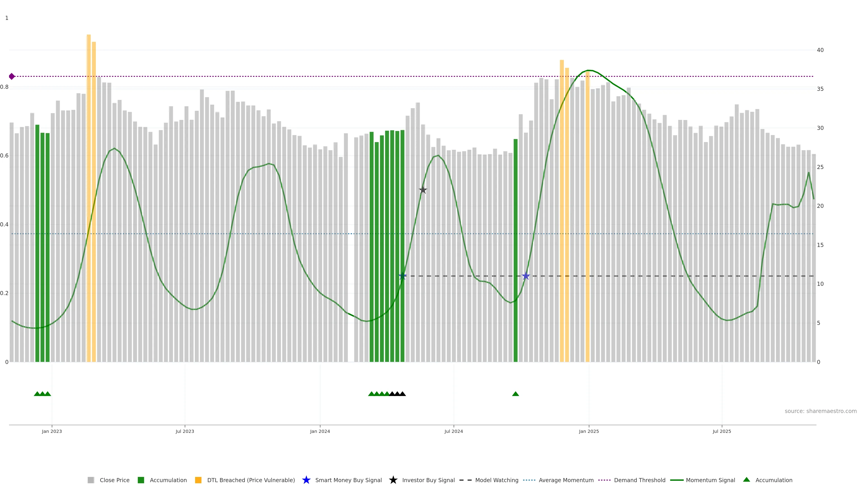
Task: Click the Jul 2023 axis label
Action: pos(185,432)
